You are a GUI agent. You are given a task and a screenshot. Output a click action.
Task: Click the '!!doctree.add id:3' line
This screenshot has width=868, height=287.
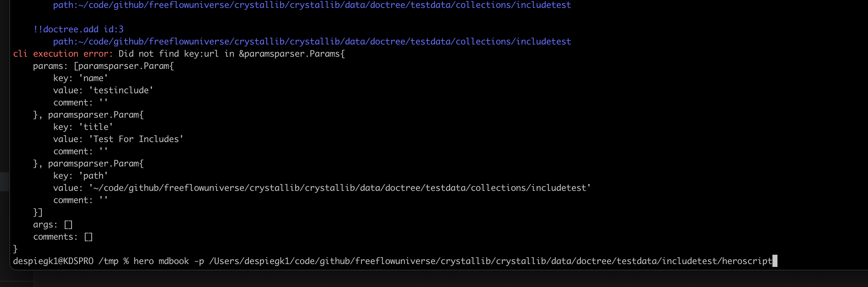point(78,29)
